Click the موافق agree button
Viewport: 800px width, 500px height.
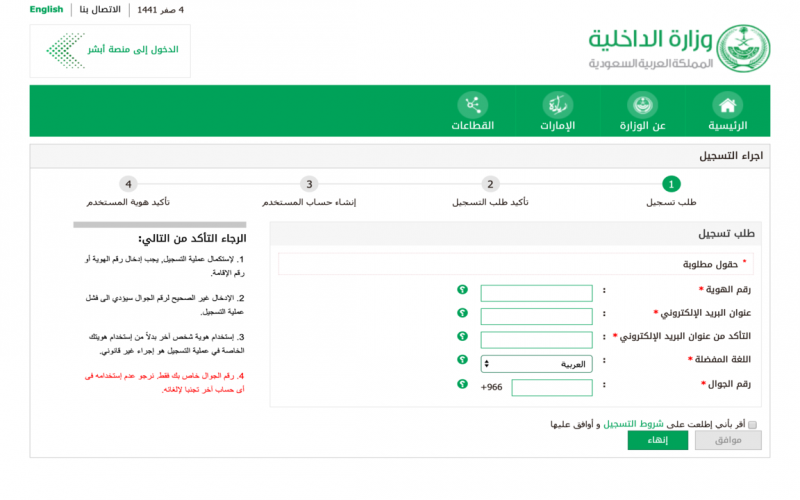[728, 440]
